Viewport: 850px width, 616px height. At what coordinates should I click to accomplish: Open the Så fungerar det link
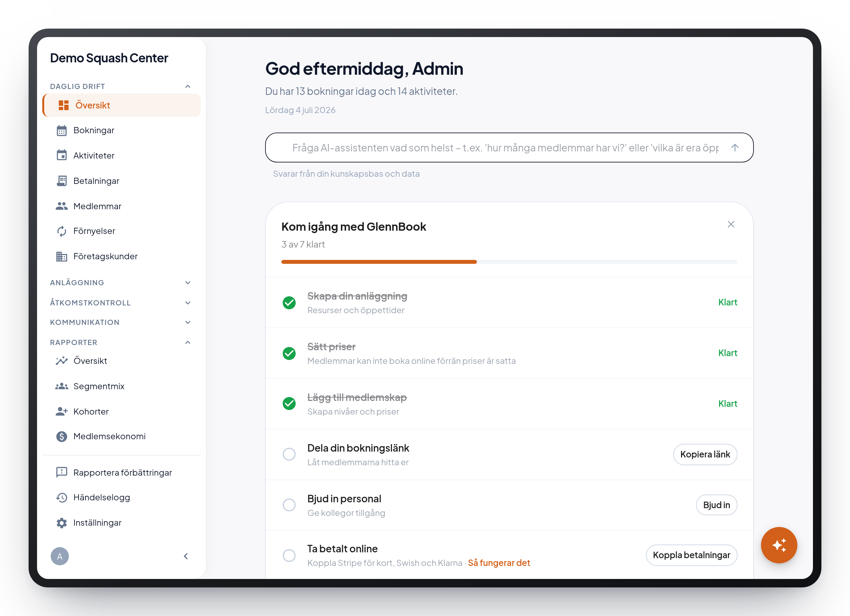tap(499, 563)
